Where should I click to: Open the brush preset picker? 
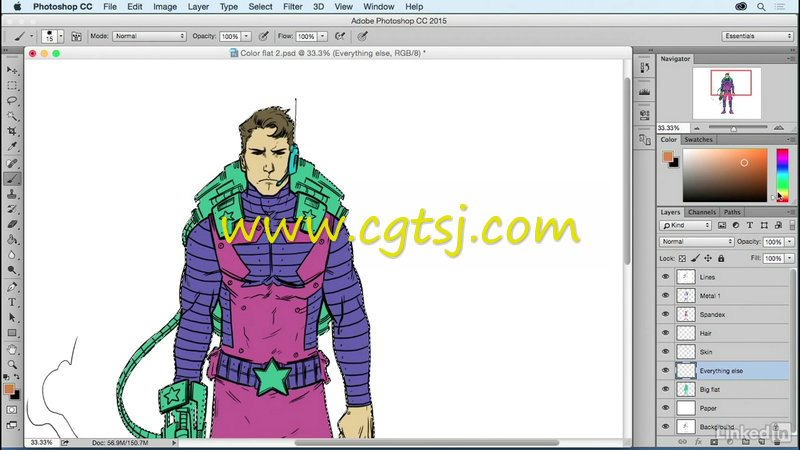[x=53, y=36]
